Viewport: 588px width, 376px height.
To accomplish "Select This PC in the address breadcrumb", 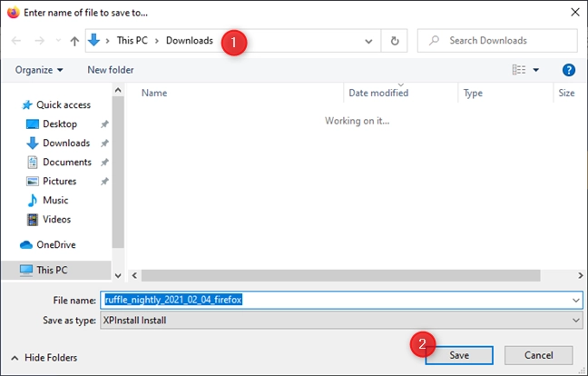I will (132, 40).
